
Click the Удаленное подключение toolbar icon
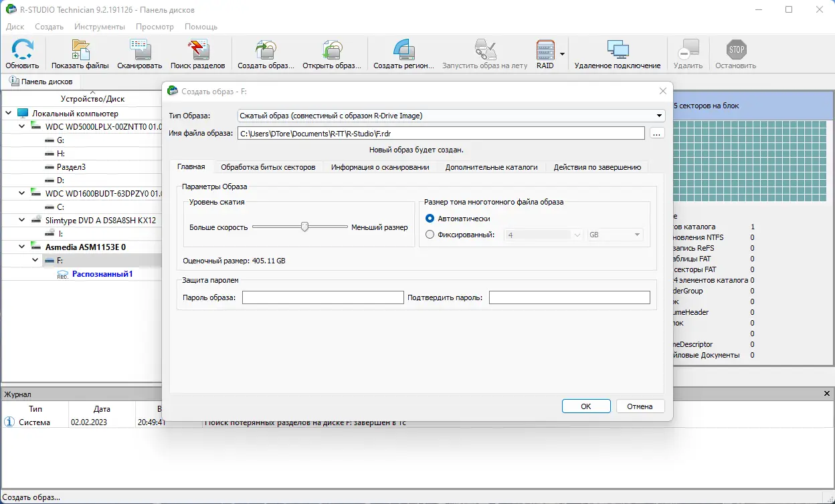pos(617,50)
